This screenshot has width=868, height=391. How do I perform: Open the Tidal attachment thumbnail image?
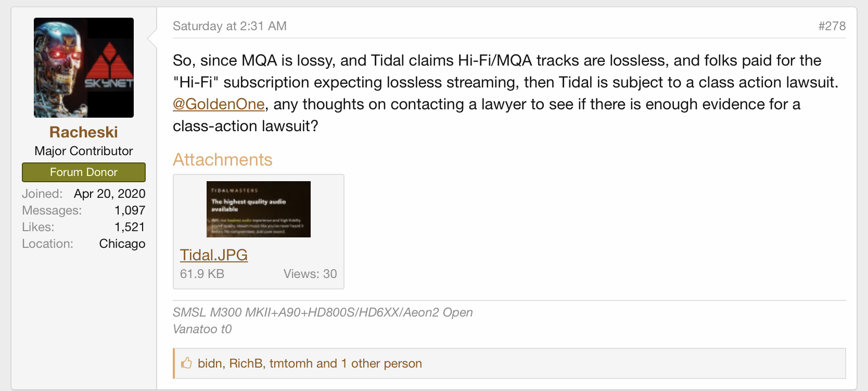coord(259,209)
